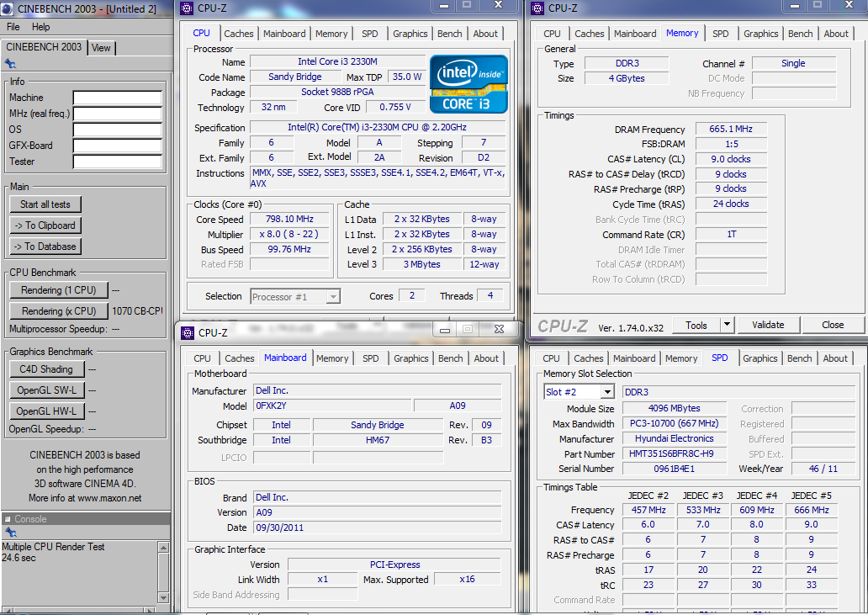Click the Validate button in CPU-Z
868x615 pixels.
(768, 325)
